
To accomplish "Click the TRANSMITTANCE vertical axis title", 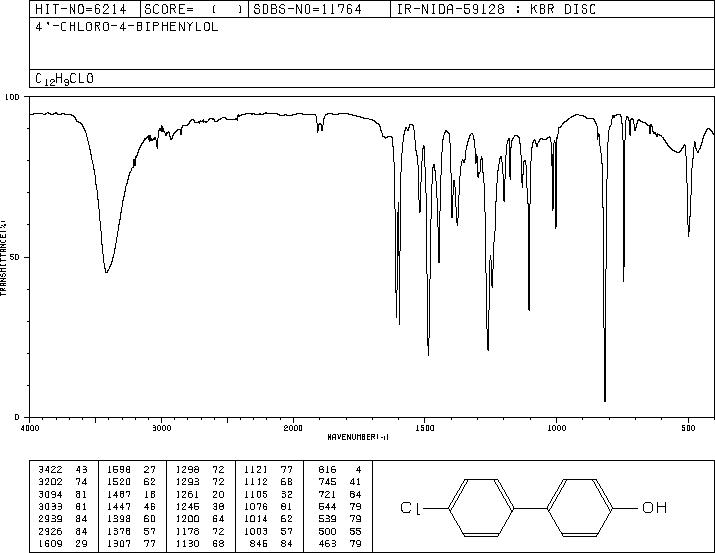I will [3, 257].
